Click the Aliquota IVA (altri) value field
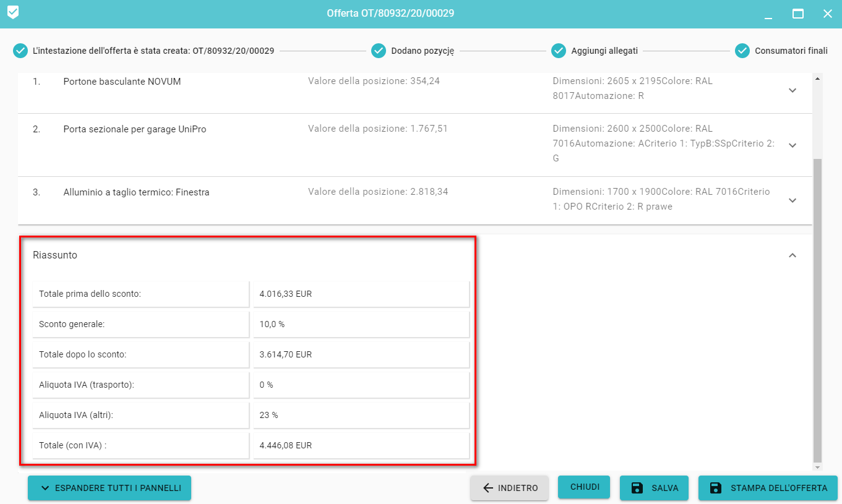Image resolution: width=842 pixels, height=504 pixels. [361, 415]
